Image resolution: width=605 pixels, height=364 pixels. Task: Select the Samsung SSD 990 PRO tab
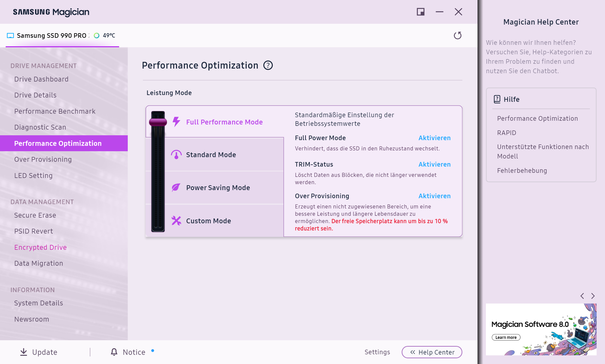(51, 36)
